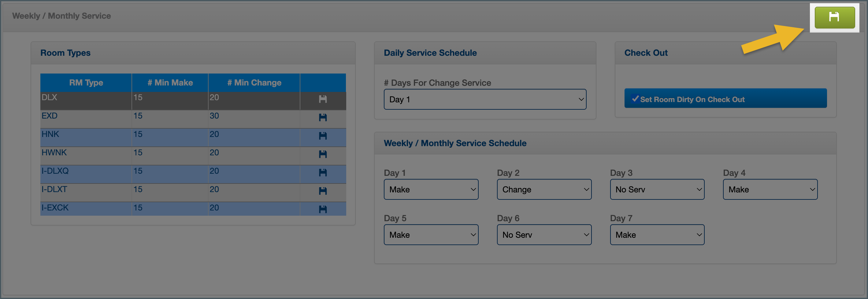Click the RM Type column header

86,83
